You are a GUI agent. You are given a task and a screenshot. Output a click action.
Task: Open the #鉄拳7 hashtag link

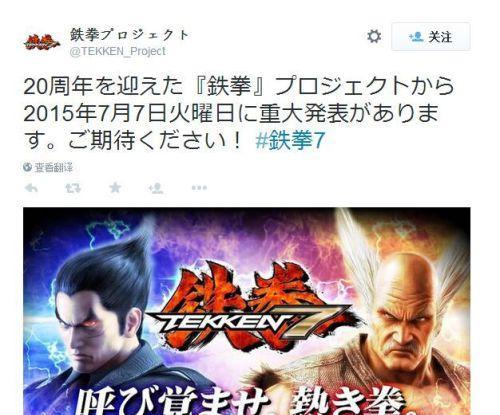[290, 140]
